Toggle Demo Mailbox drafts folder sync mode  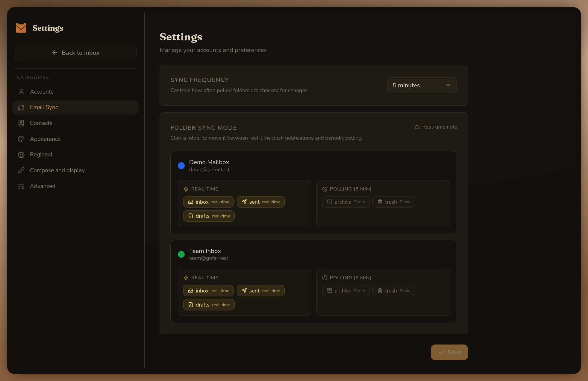tap(209, 216)
